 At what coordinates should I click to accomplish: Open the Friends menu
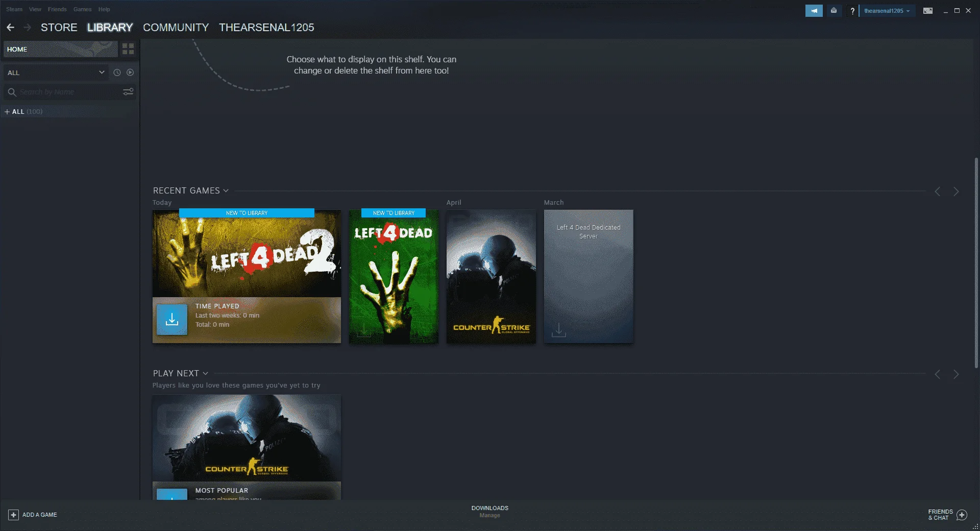point(57,9)
